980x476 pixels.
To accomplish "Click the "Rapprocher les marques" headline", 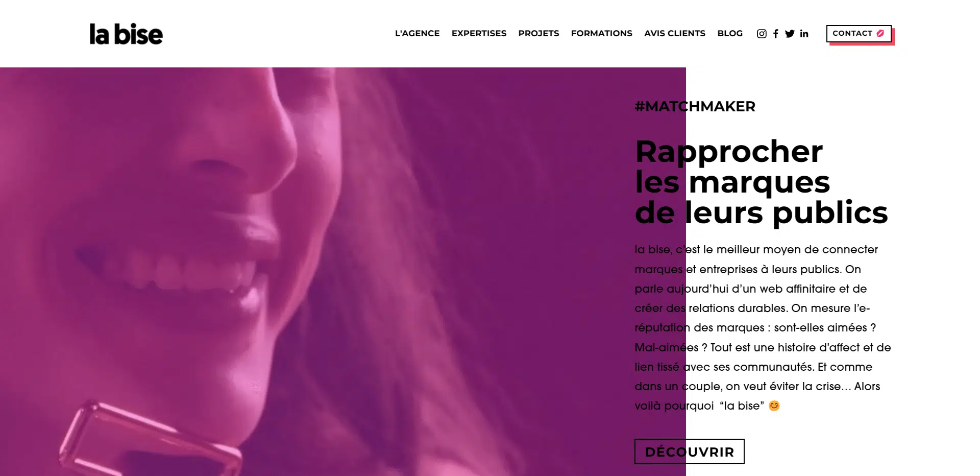I will point(761,182).
